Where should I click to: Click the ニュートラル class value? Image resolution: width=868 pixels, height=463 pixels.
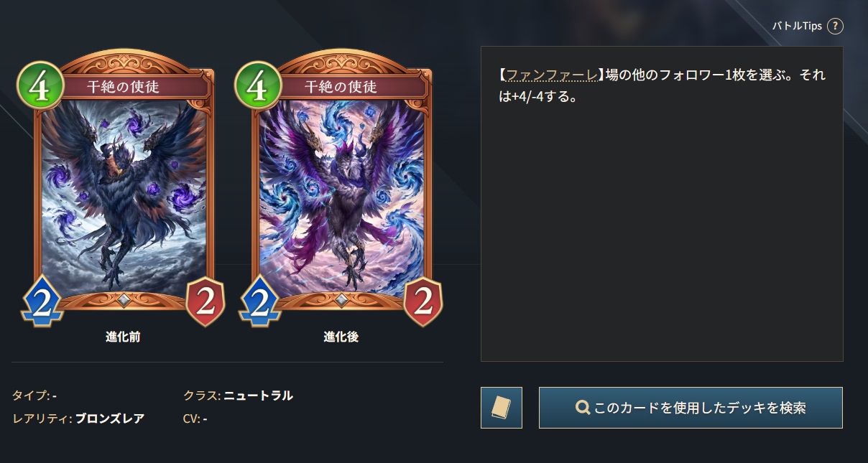(259, 396)
